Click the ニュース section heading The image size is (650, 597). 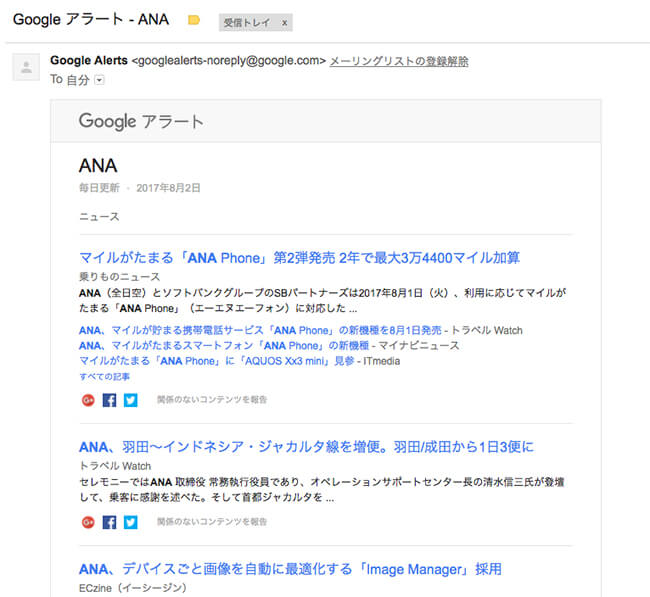pyautogui.click(x=99, y=217)
